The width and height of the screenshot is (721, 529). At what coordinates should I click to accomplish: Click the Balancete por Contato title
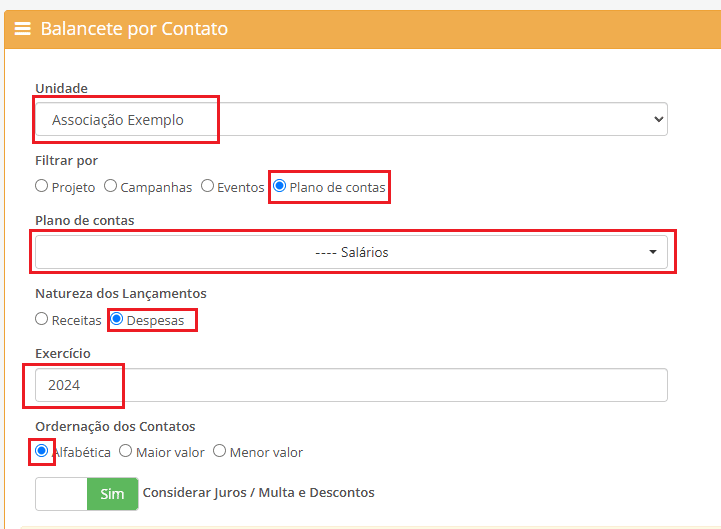[134, 29]
